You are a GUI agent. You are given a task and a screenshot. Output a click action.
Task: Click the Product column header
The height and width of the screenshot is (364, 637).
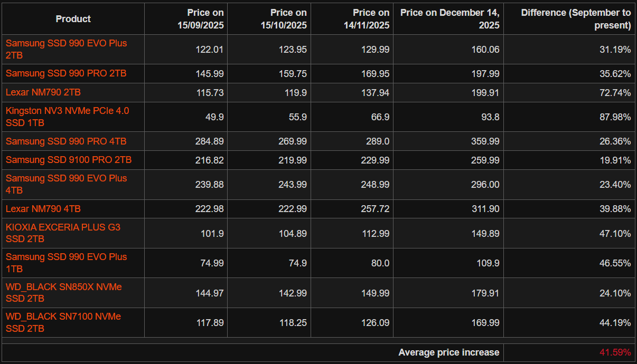(73, 19)
